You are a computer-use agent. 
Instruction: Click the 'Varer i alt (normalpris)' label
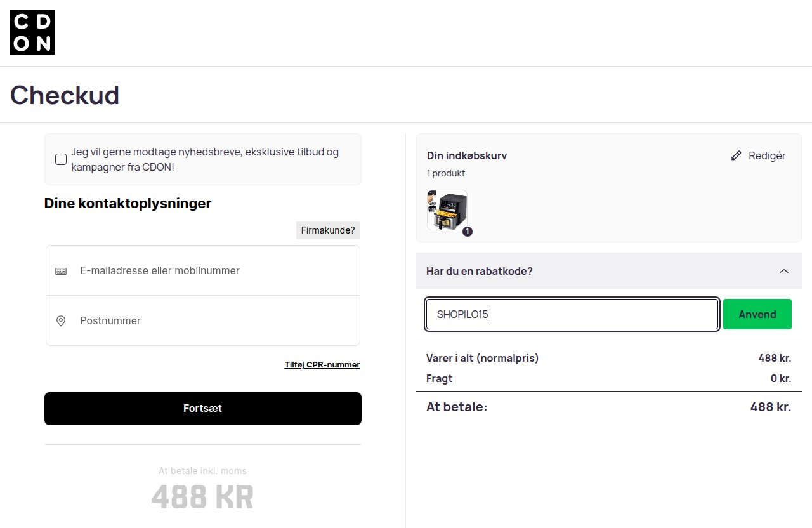[x=482, y=358]
